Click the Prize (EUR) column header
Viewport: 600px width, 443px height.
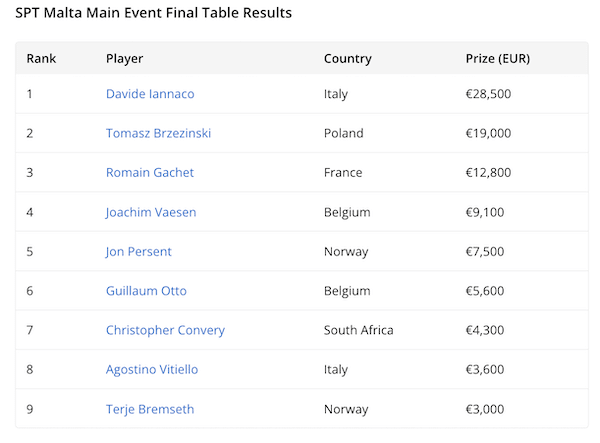click(498, 58)
